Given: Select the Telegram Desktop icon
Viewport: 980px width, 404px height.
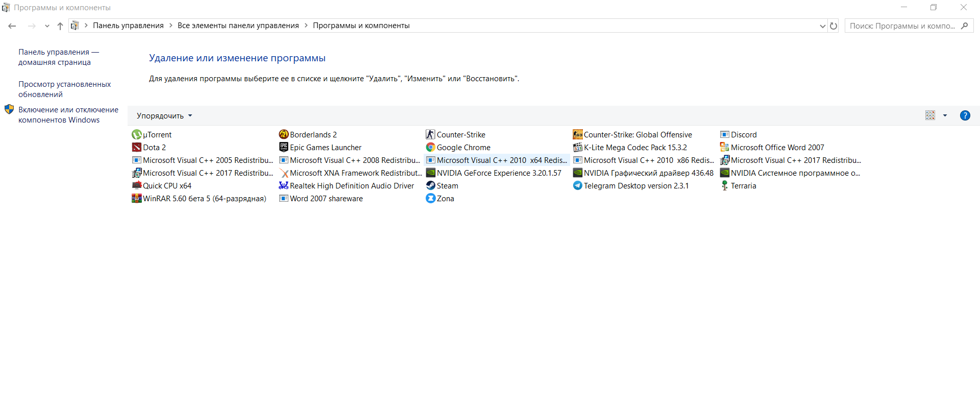Looking at the screenshot, I should [x=577, y=186].
